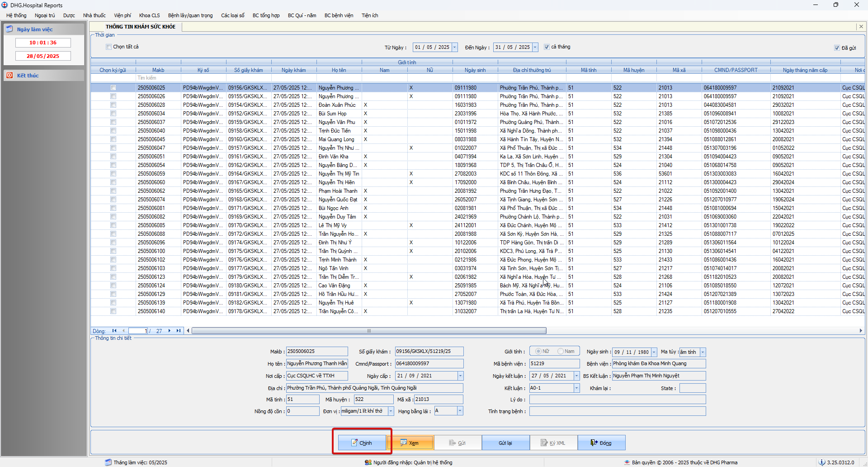Go to first record in navigator
868x467 pixels.
coord(114,331)
